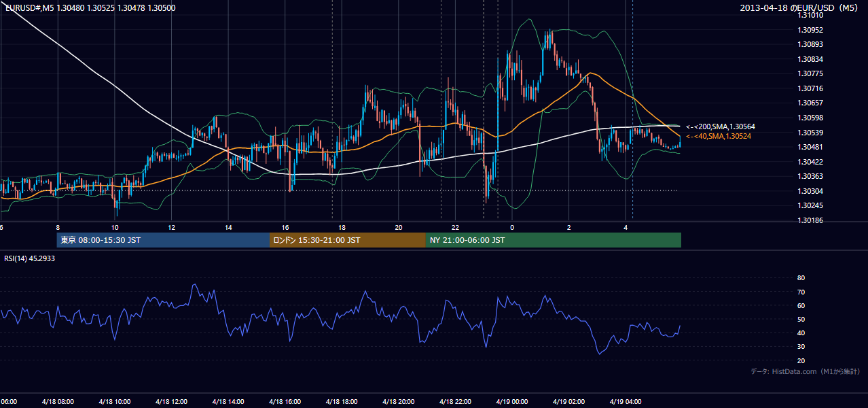Click hour label 22 under the price chart
The width and height of the screenshot is (868, 408).
point(455,228)
